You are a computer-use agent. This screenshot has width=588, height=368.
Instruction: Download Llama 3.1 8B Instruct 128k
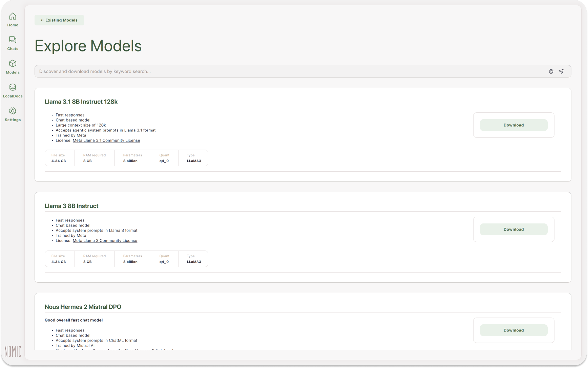click(x=513, y=125)
